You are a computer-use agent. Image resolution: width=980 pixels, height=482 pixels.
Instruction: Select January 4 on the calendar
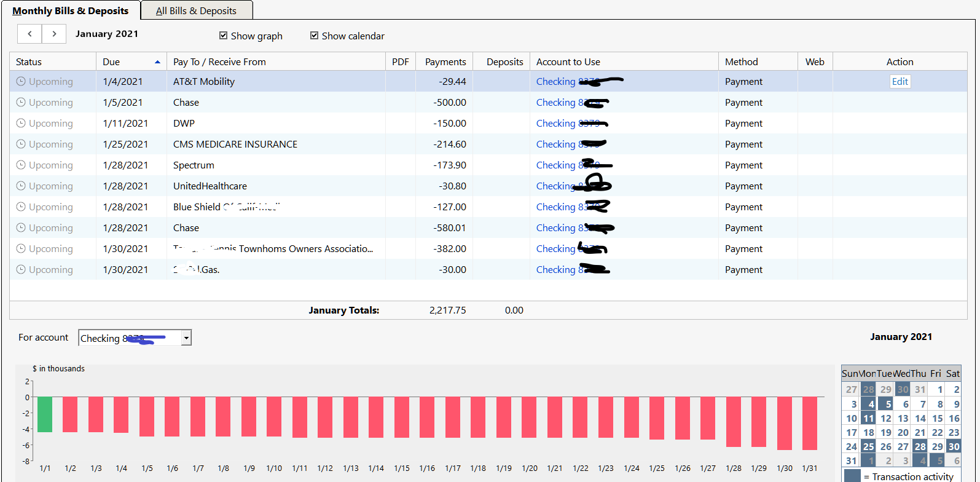tap(868, 404)
